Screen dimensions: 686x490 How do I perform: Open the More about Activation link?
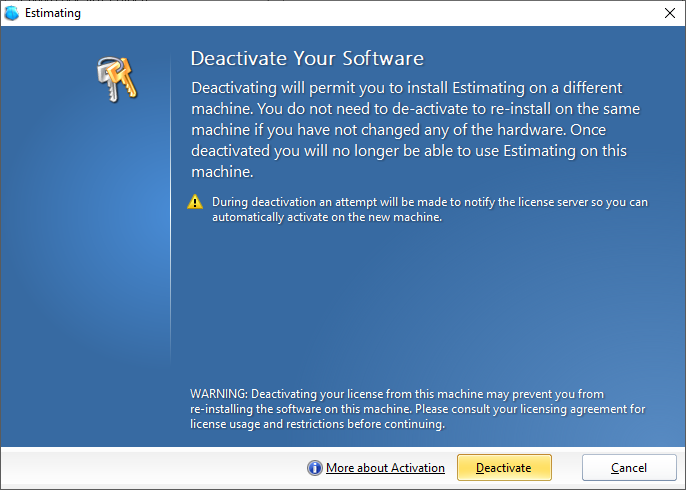pos(385,468)
